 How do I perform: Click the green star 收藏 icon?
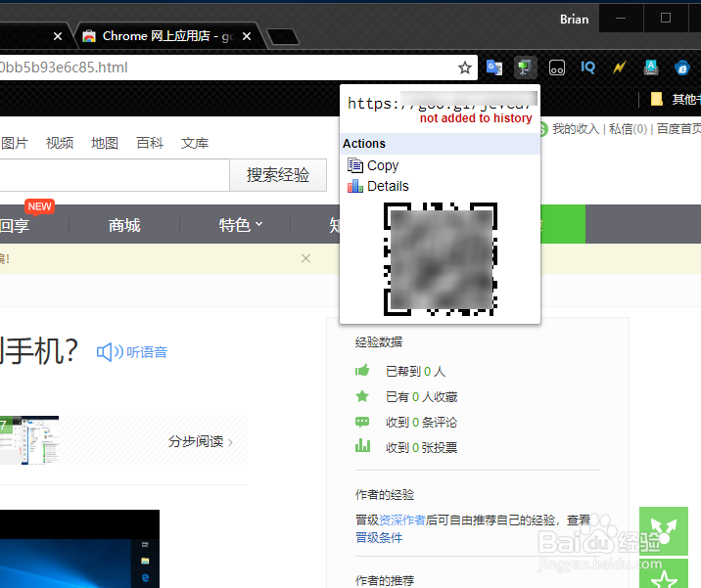tap(362, 396)
